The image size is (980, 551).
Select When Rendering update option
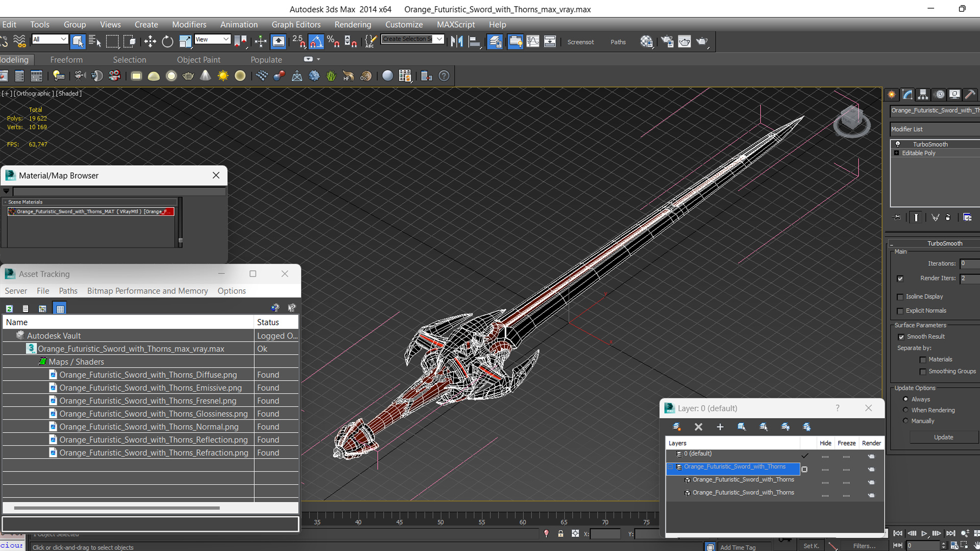(905, 410)
